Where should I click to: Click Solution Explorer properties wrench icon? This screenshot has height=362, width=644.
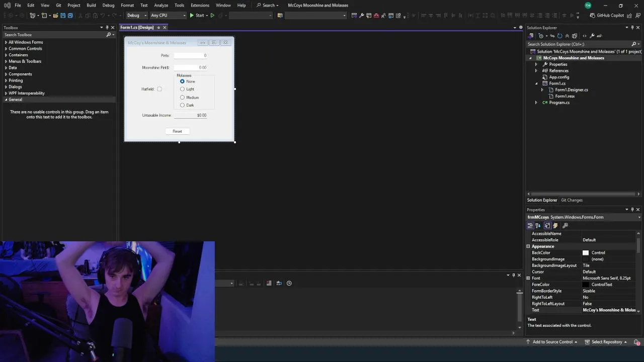(592, 36)
